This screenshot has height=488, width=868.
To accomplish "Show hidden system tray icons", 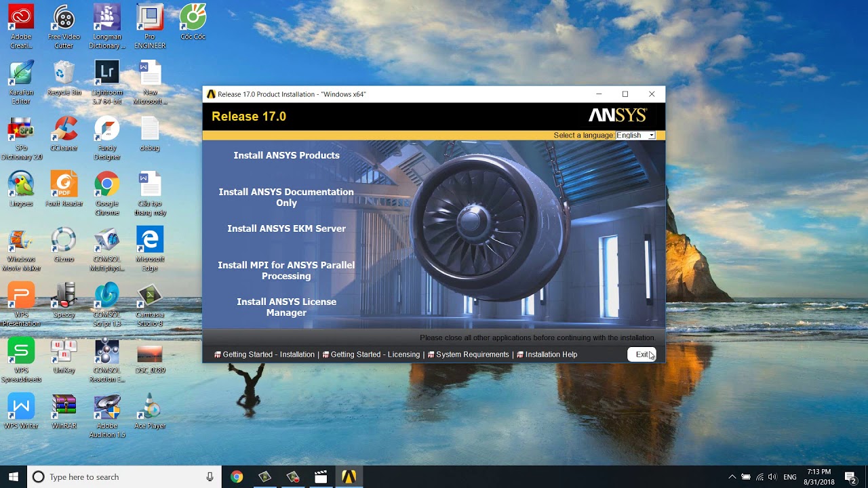I will (732, 477).
